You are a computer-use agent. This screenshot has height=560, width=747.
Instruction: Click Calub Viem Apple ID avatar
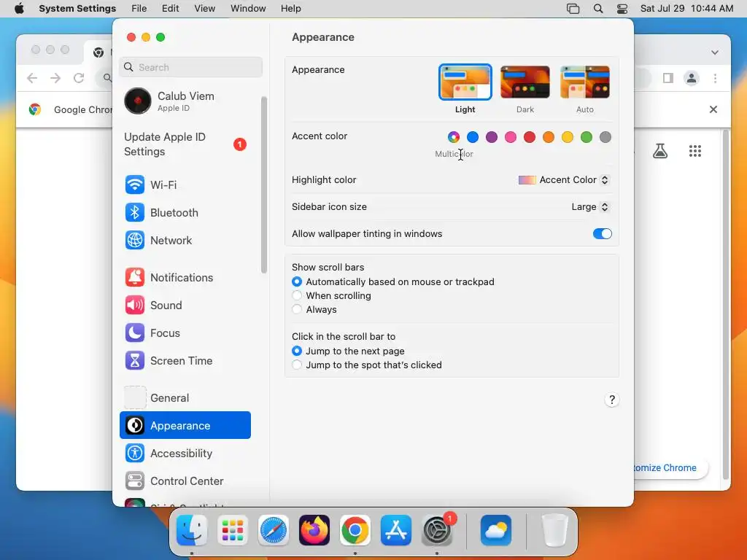point(138,101)
